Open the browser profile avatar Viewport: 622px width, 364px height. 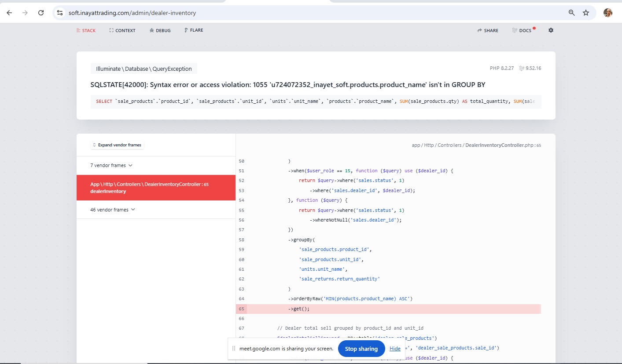pyautogui.click(x=607, y=13)
